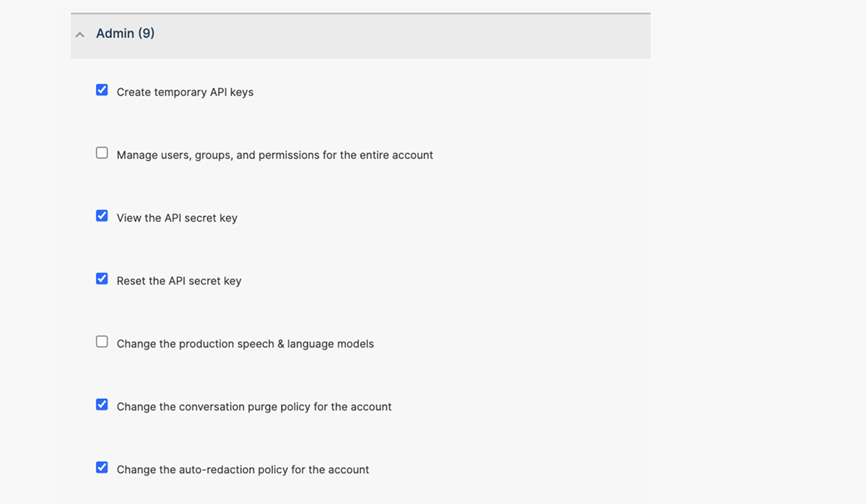866x504 pixels.
Task: Tick Change the production speech & language models checkbox
Action: [x=102, y=342]
